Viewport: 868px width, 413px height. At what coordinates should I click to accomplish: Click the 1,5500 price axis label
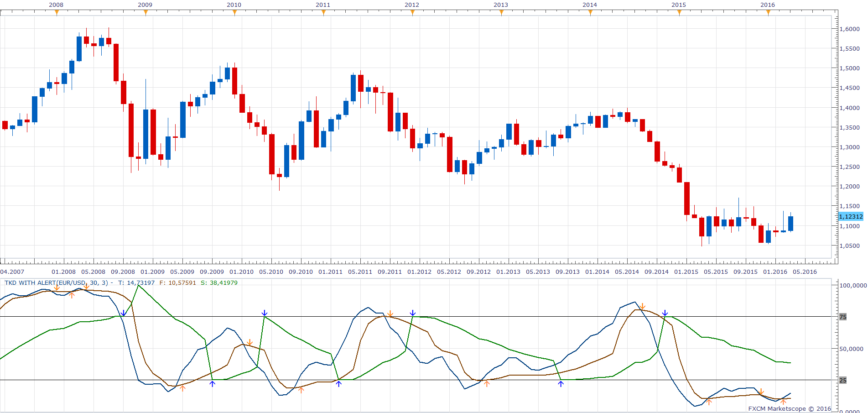pos(850,48)
